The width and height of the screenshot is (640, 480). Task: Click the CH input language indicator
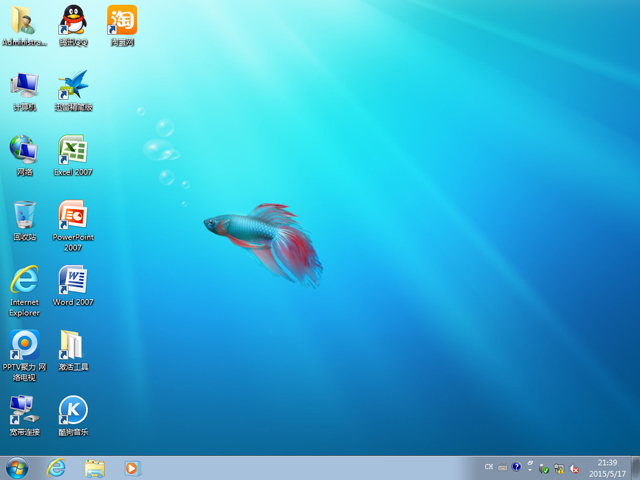(489, 467)
